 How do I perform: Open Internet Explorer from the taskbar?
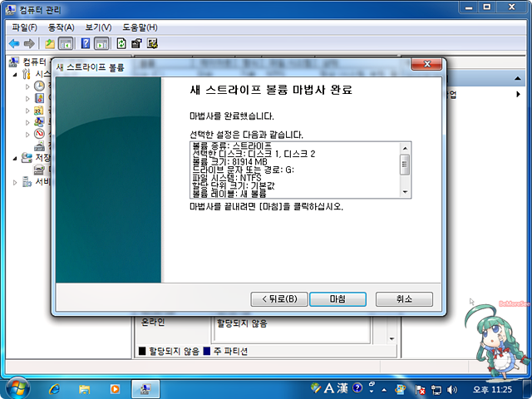click(x=55, y=388)
